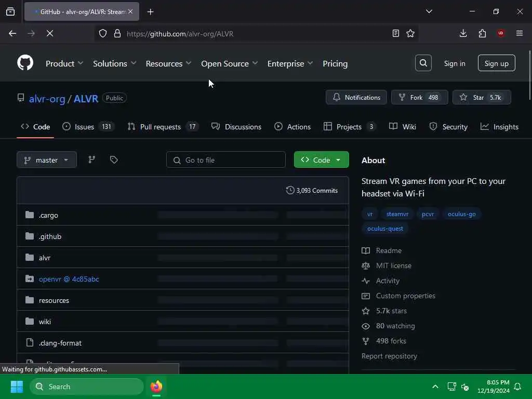The height and width of the screenshot is (399, 532).
Task: Click the GitHub octocat logo
Action: point(25,63)
